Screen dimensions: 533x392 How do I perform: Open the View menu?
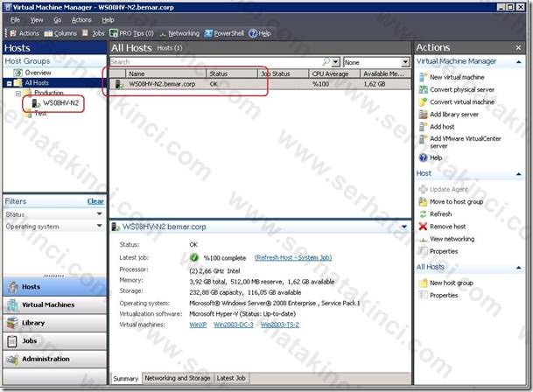(37, 20)
